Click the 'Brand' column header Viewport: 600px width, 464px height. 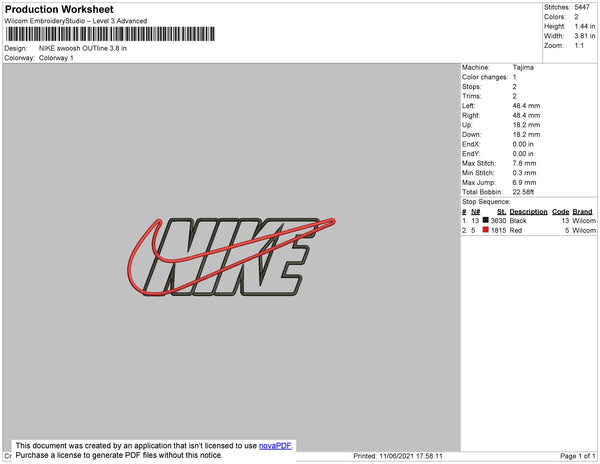coord(582,212)
